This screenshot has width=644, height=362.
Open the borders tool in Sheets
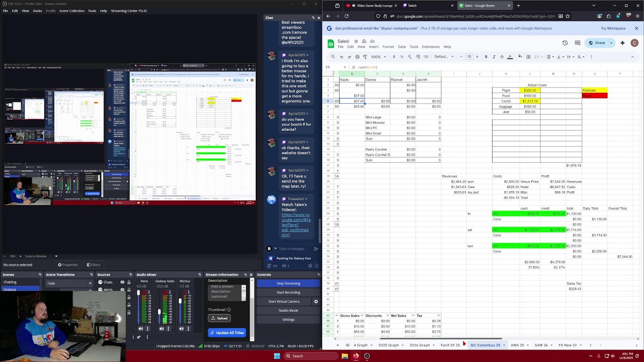[x=528, y=57]
